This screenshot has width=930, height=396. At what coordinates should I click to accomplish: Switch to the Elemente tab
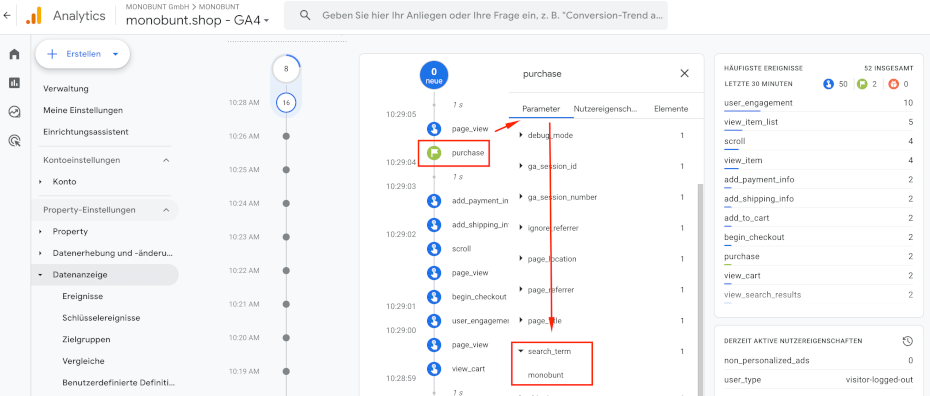[x=671, y=109]
